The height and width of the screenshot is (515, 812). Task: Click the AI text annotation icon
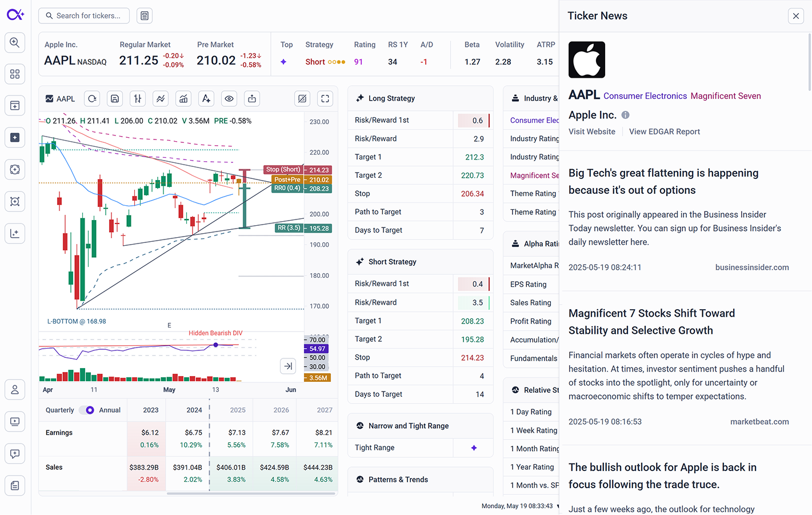click(x=206, y=99)
